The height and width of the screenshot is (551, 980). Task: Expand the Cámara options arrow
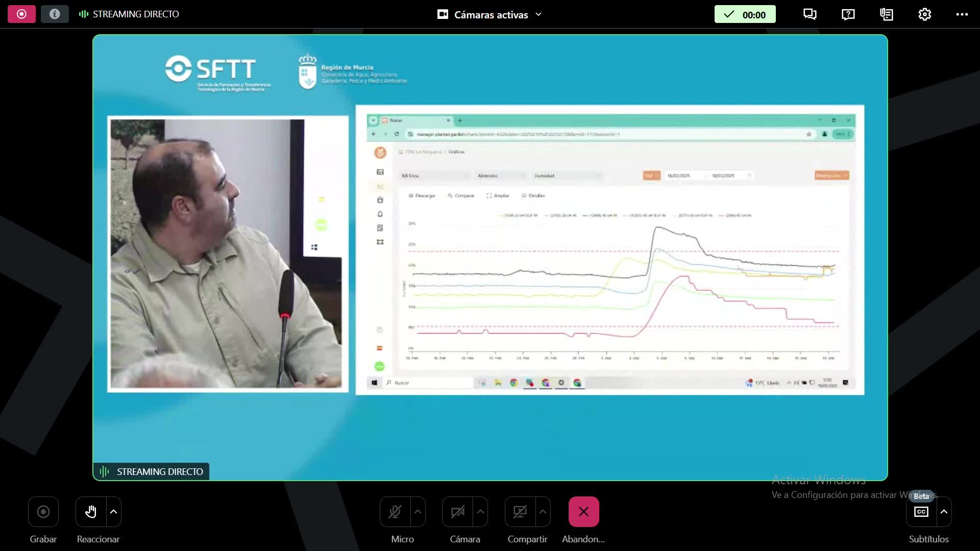click(x=480, y=512)
